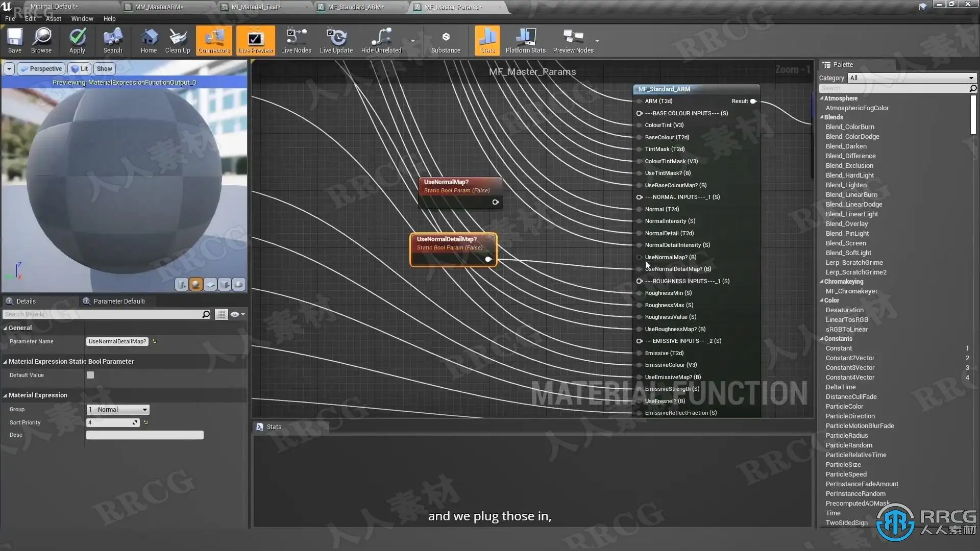The image size is (980, 551).
Task: Open the Platform Stats icon
Action: (x=525, y=37)
